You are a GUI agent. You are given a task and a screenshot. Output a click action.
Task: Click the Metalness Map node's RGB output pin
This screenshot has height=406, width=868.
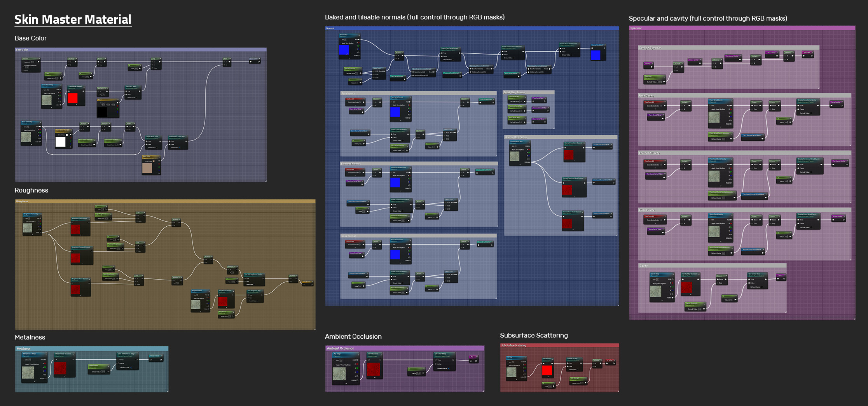click(45, 360)
